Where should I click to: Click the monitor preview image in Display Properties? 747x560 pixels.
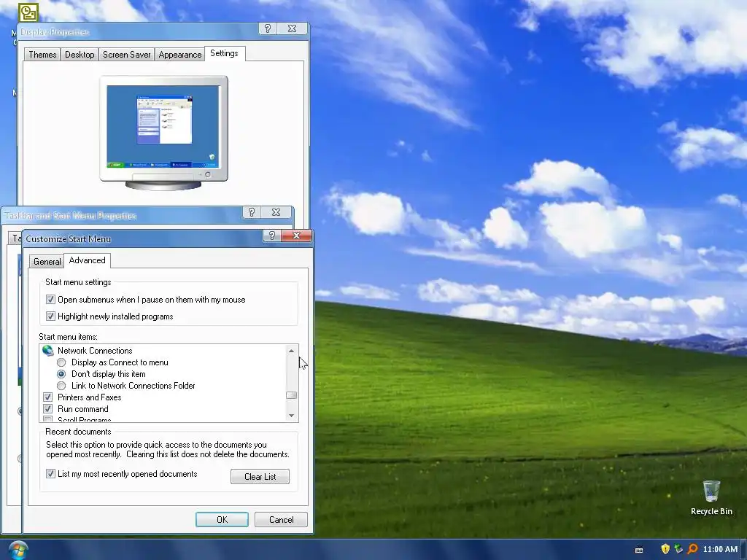pos(163,133)
